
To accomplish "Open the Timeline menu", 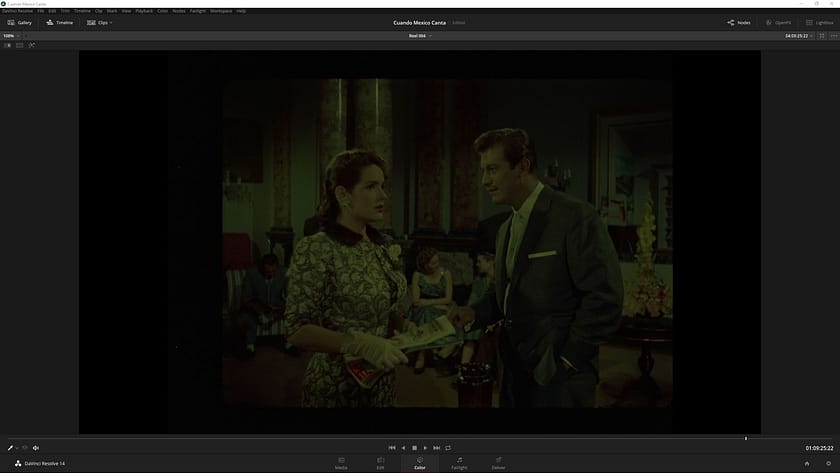I will (x=82, y=11).
